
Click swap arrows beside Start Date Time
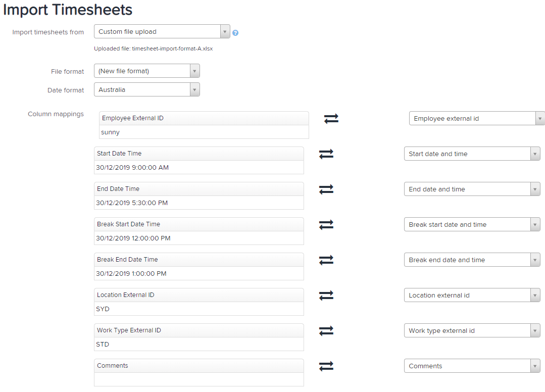tap(326, 154)
